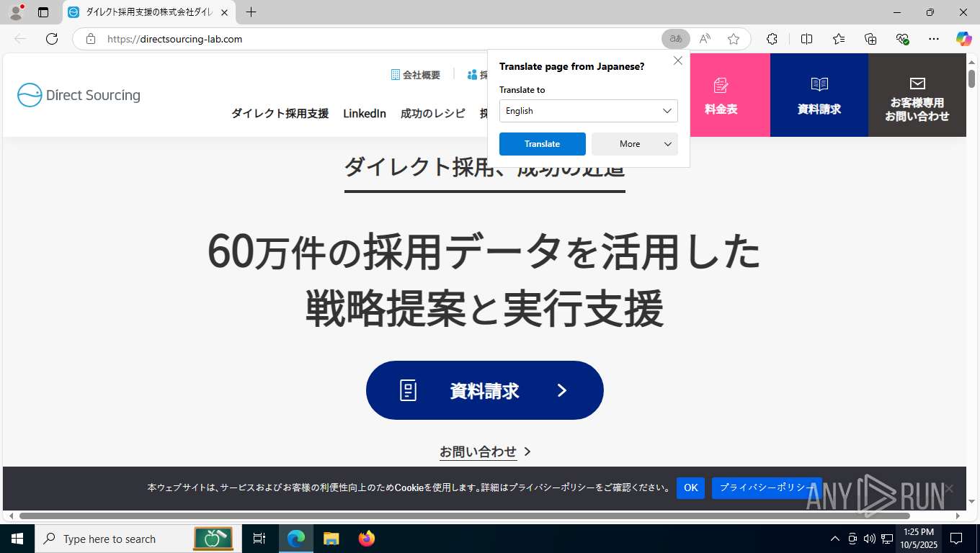Screen dimensions: 980x553
Task: Click the vertical page scrollbar thumb
Action: (971, 78)
